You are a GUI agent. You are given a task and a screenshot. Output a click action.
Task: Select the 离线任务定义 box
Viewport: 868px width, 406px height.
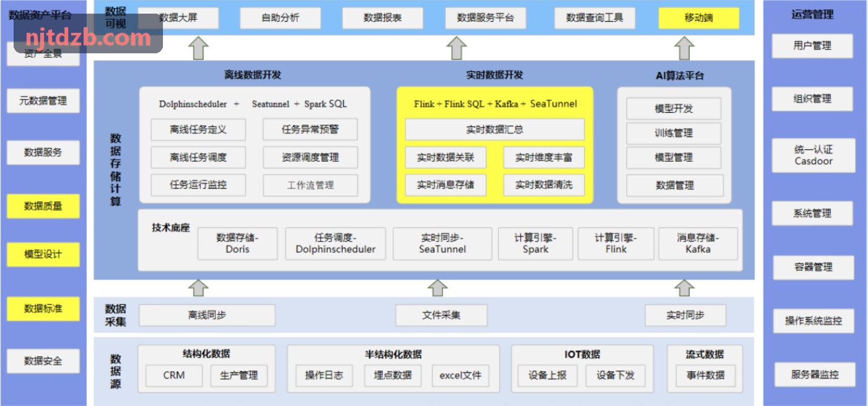[x=198, y=130]
